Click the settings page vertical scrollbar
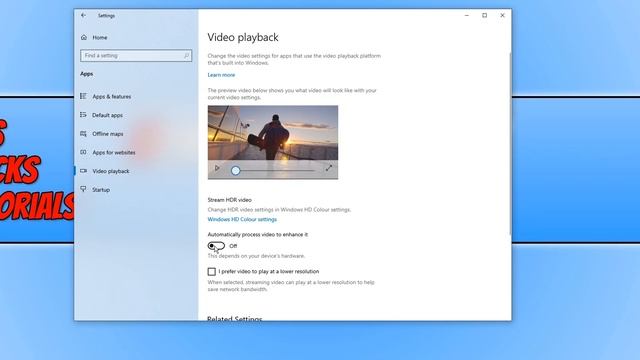The height and width of the screenshot is (360, 640). (x=510, y=143)
